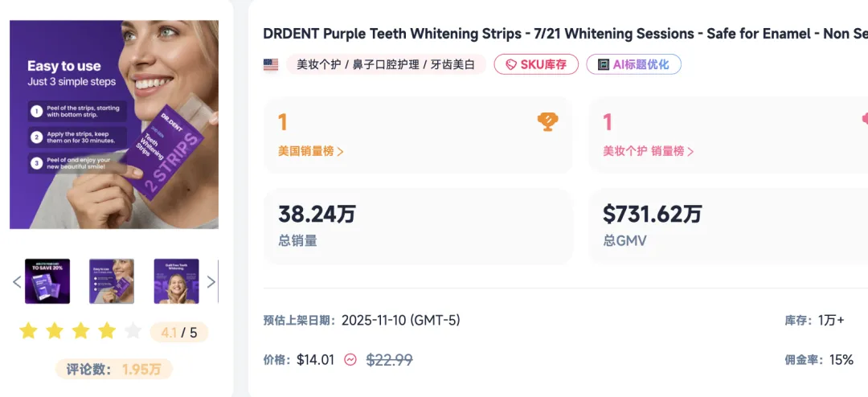The height and width of the screenshot is (397, 868).
Task: Click the first yellow rating star
Action: pyautogui.click(x=29, y=331)
